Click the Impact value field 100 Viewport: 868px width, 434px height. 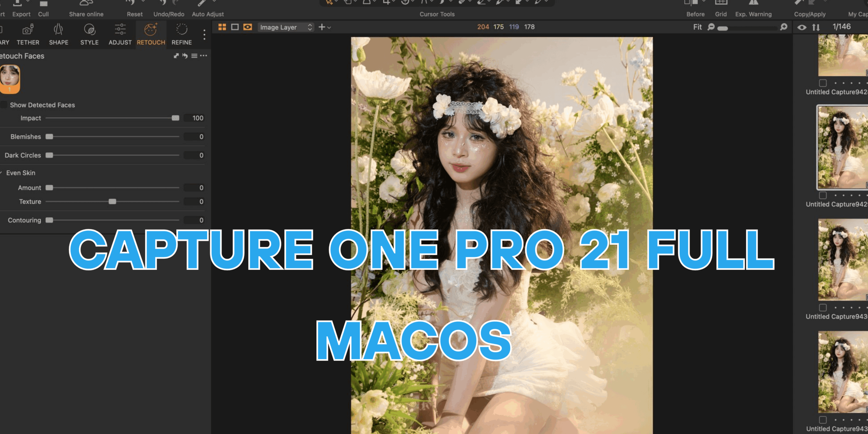pos(194,118)
